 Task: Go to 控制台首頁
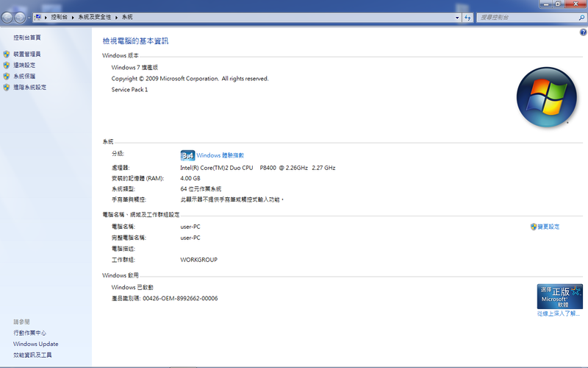pos(27,38)
